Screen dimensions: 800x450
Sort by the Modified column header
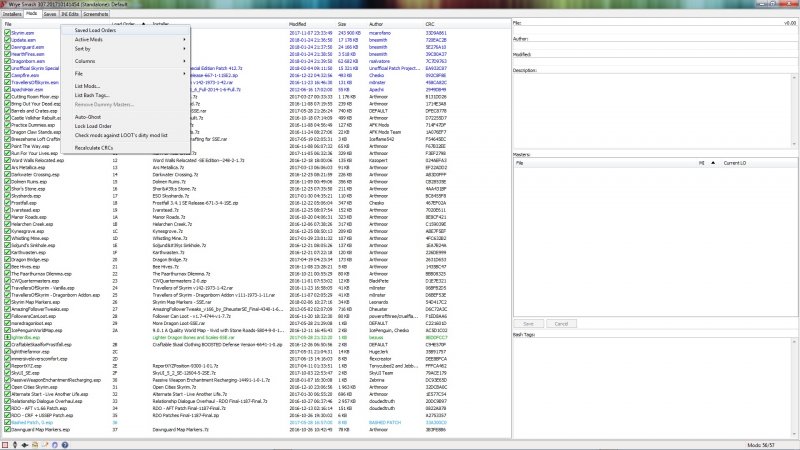pos(298,24)
